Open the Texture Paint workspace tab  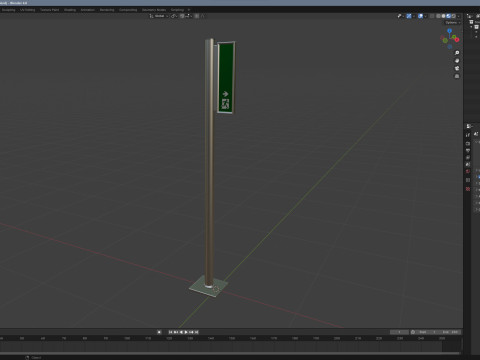[x=49, y=10]
